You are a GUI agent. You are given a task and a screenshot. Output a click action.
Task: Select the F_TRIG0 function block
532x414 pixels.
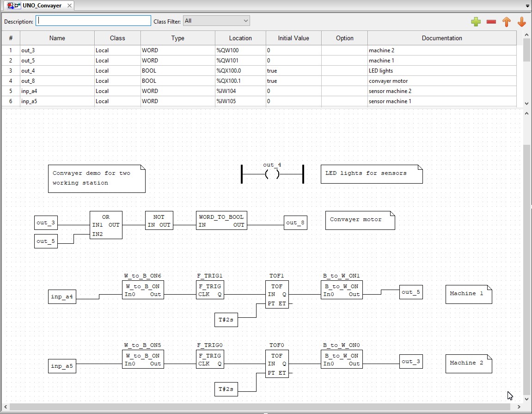click(x=210, y=359)
